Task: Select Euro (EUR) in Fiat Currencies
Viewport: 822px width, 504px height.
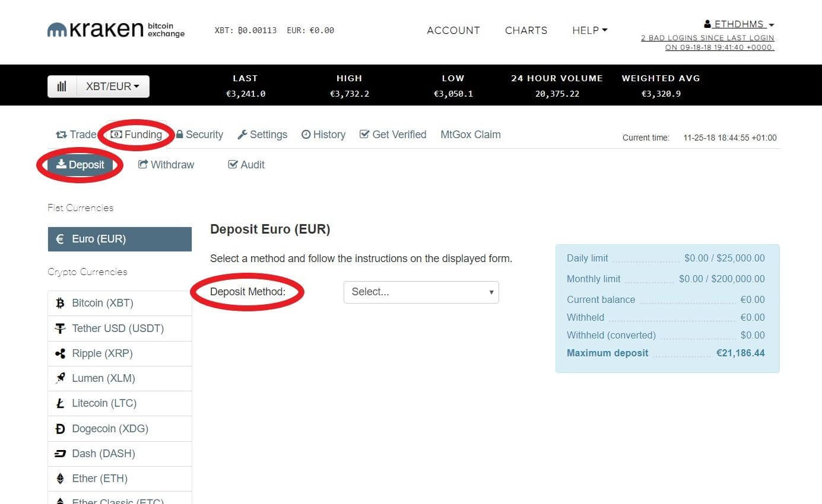Action: (120, 239)
